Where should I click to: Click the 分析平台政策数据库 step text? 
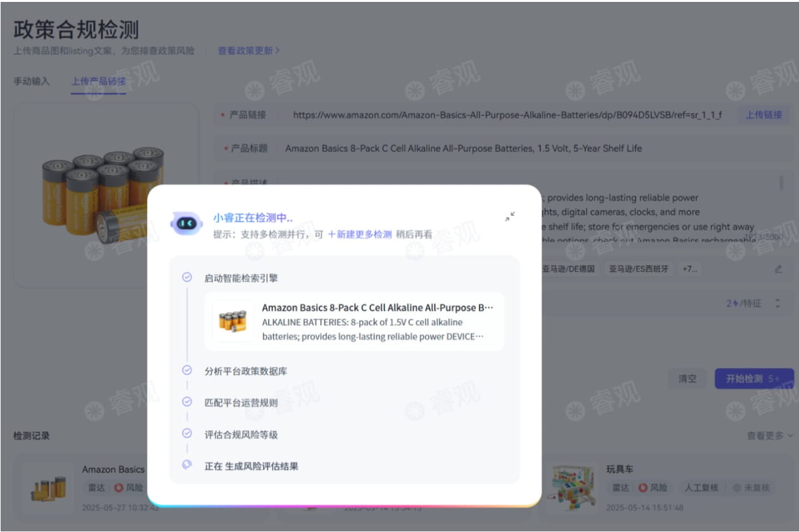tap(246, 370)
